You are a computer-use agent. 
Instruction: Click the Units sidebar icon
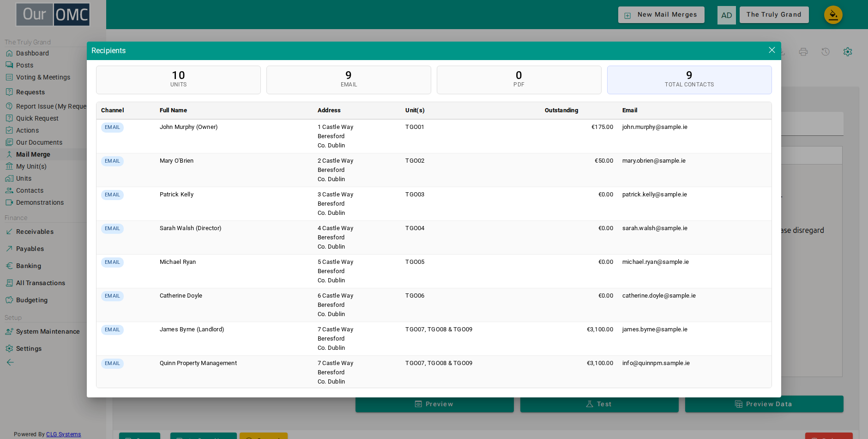[9, 178]
